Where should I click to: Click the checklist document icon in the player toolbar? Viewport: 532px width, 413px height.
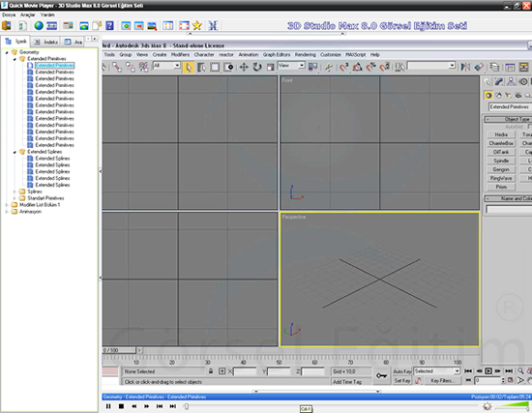(22, 26)
